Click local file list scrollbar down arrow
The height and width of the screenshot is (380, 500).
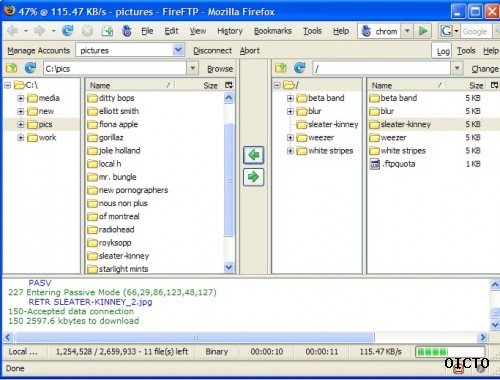point(229,267)
